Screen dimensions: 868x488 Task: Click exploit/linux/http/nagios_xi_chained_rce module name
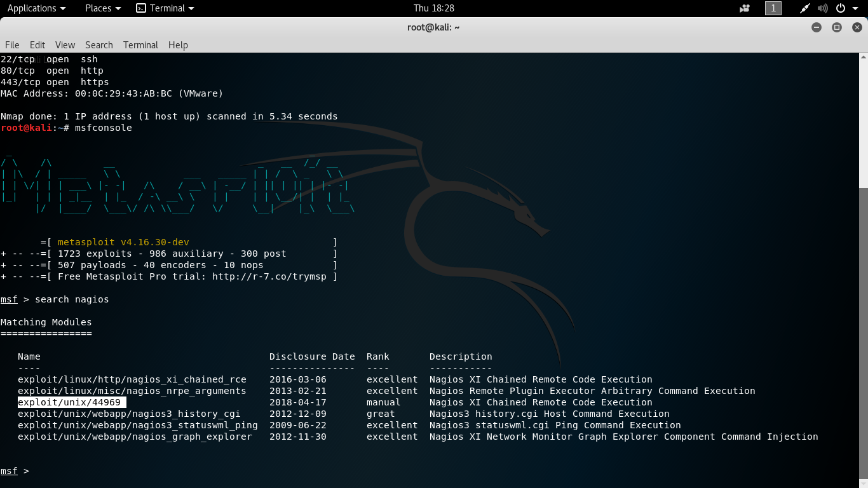[x=132, y=379]
